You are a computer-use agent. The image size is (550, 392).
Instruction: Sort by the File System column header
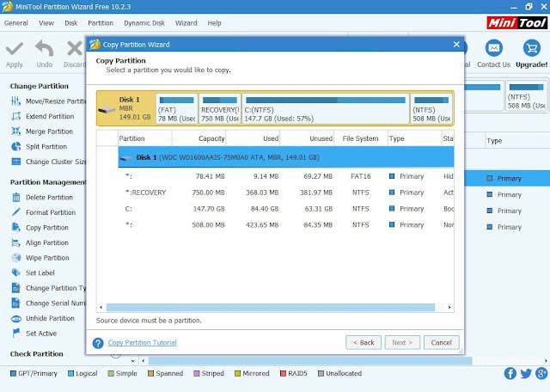click(361, 138)
